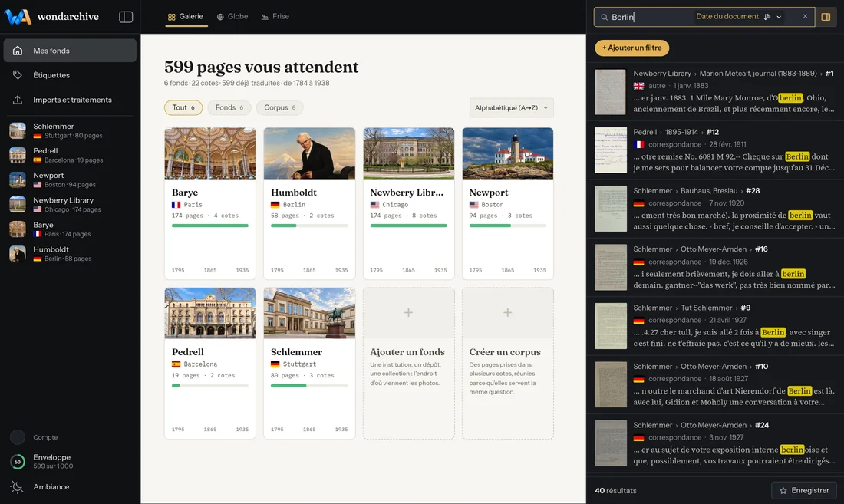Open result Bauhaus, Breslau #28
The image size is (844, 504).
coord(715,209)
